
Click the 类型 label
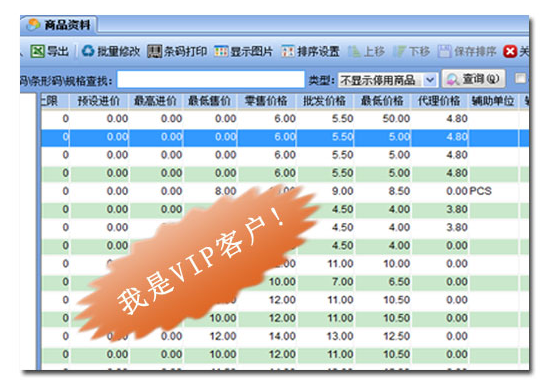coord(322,80)
